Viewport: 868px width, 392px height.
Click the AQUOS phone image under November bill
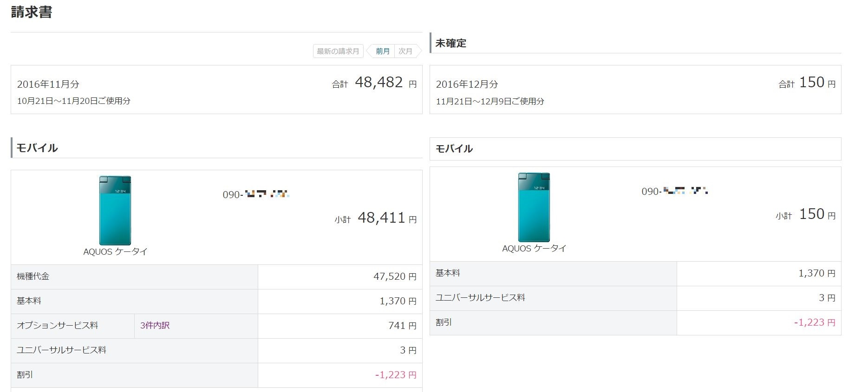(x=115, y=210)
